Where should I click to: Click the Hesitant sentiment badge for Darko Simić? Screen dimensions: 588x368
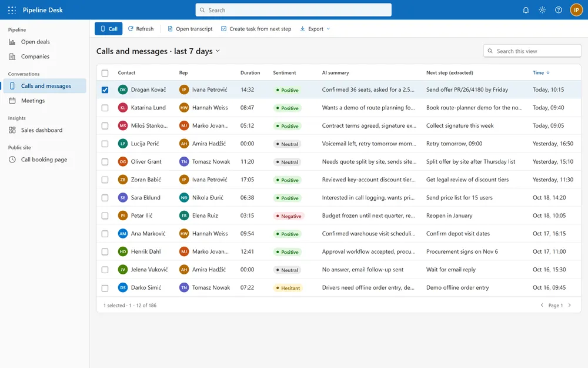(288, 289)
